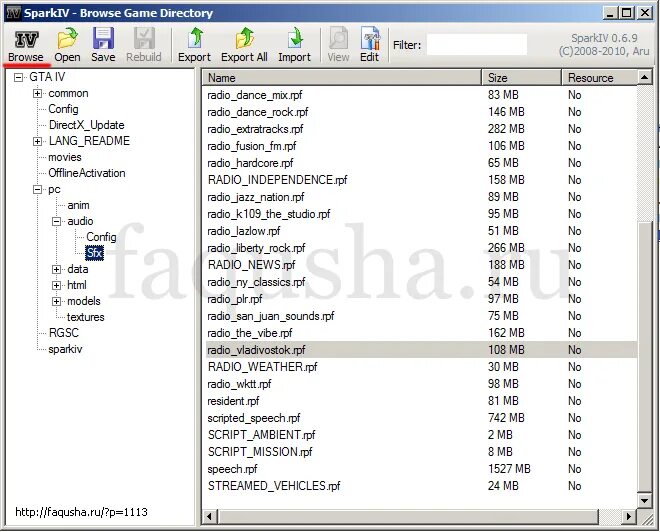
Task: Maximize the SparkIV window
Action: pyautogui.click(x=627, y=13)
